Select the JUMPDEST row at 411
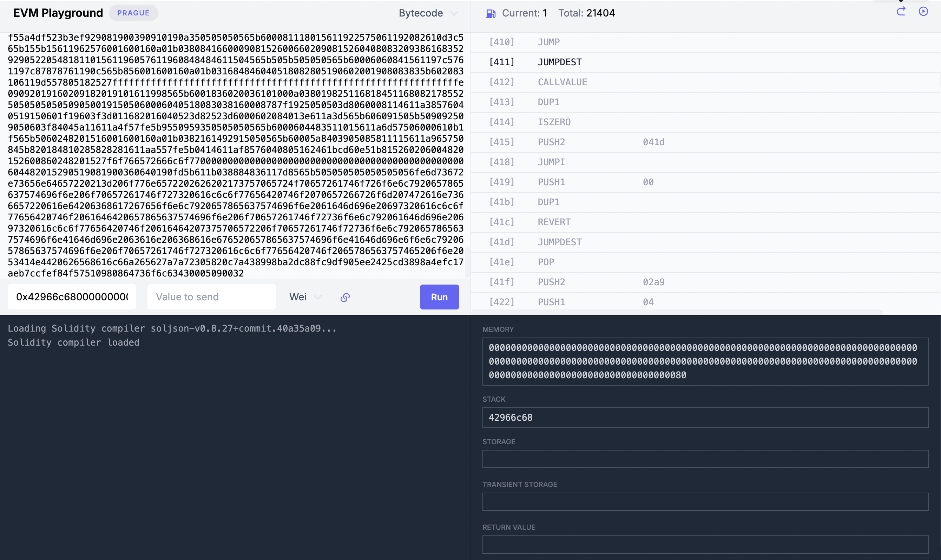The width and height of the screenshot is (941, 560). click(559, 62)
